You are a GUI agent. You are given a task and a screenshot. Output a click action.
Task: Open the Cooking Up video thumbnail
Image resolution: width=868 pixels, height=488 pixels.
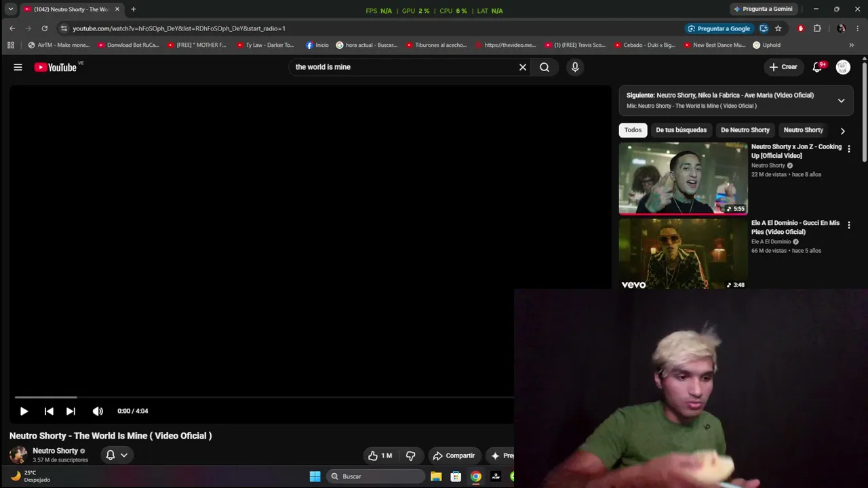683,178
